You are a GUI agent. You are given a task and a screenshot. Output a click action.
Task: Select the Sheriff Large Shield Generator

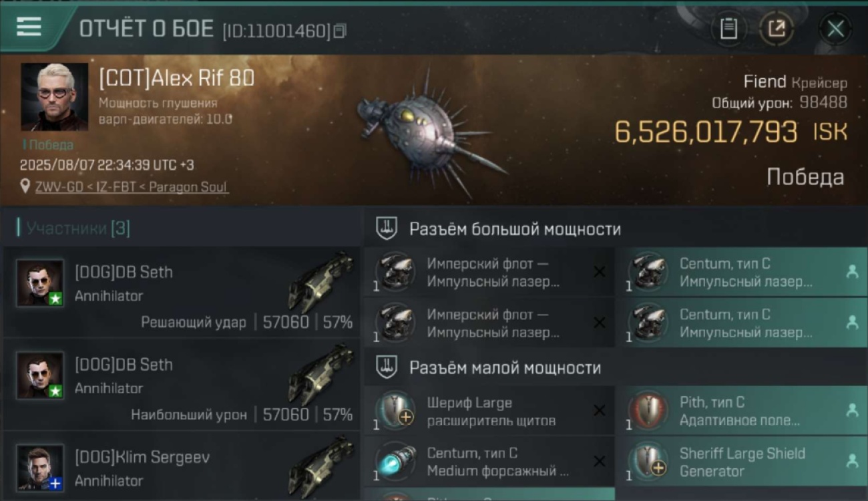(x=741, y=462)
